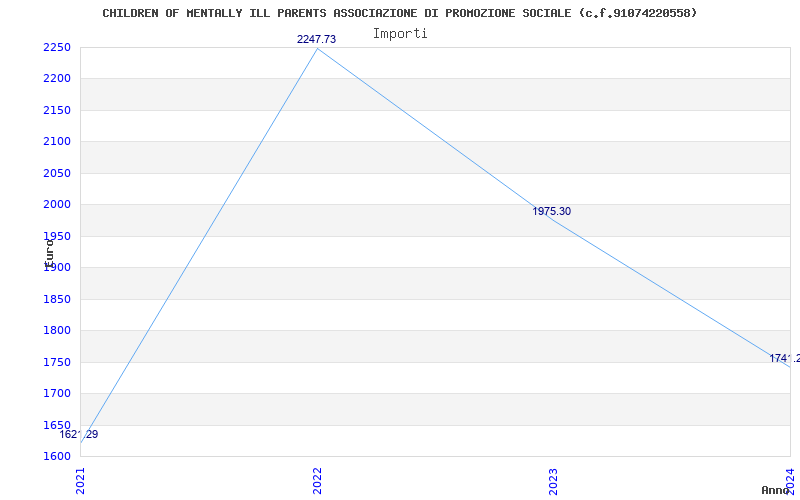Click the 2023 x-axis year label
This screenshot has width=800, height=500.
click(x=554, y=482)
